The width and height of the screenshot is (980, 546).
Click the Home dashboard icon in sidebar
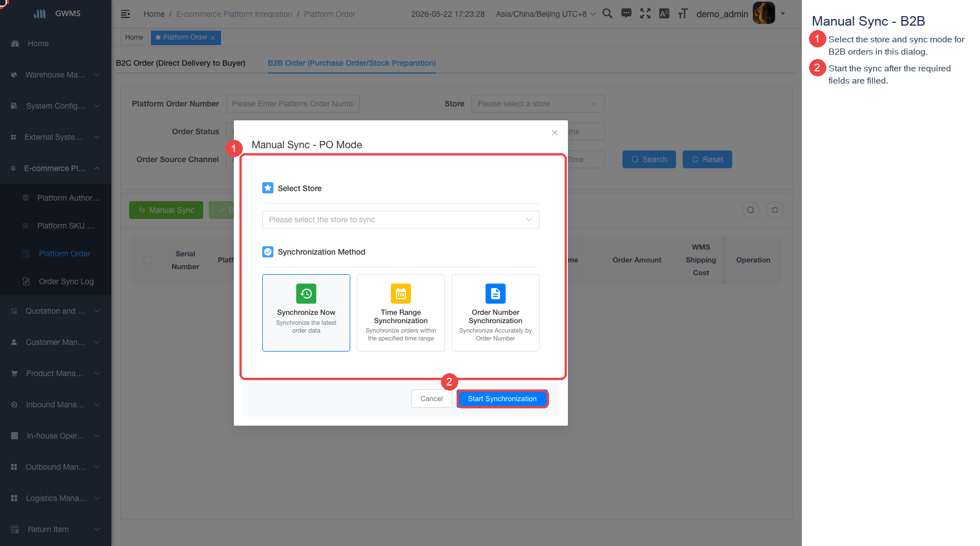coord(15,43)
